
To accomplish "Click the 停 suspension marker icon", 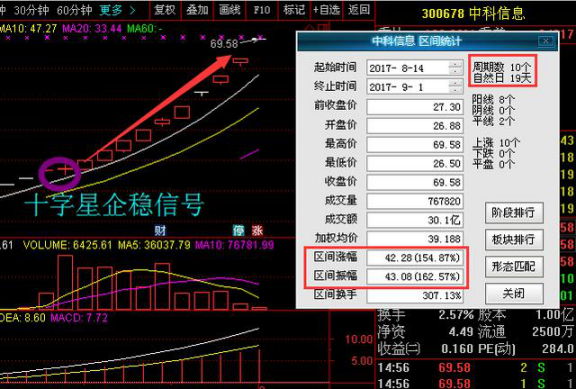I will (238, 230).
